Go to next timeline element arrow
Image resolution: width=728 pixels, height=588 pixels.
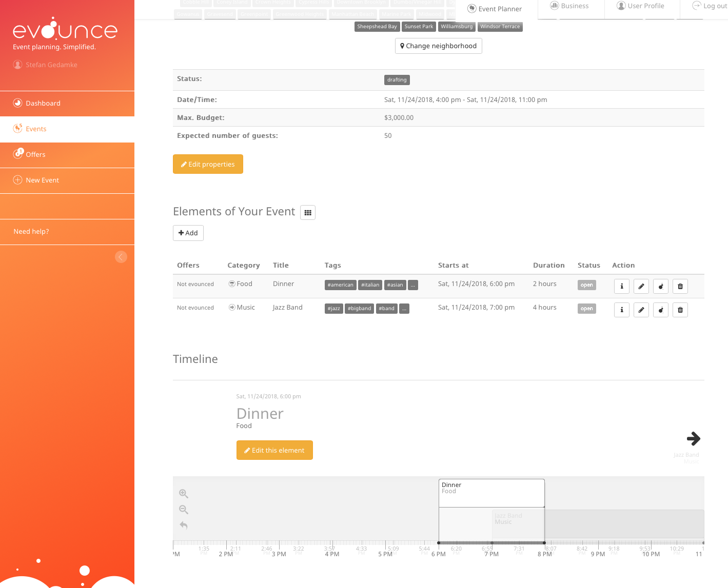click(x=694, y=438)
